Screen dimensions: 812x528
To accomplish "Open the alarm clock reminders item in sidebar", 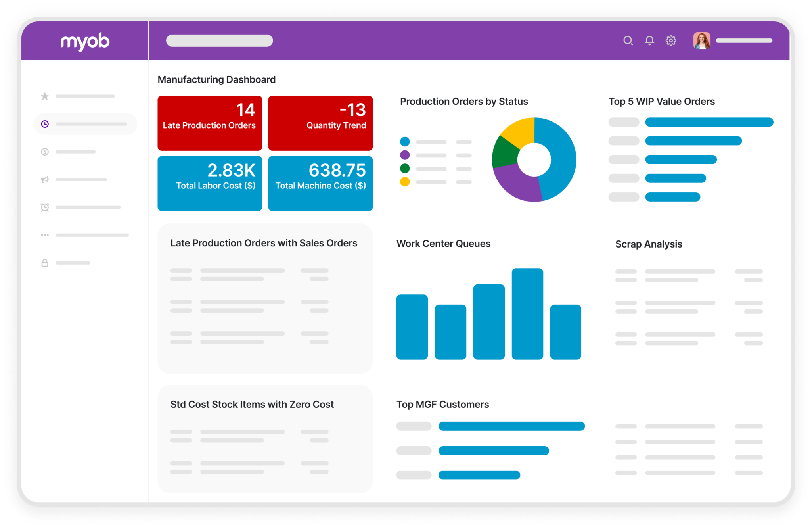I will 45,207.
